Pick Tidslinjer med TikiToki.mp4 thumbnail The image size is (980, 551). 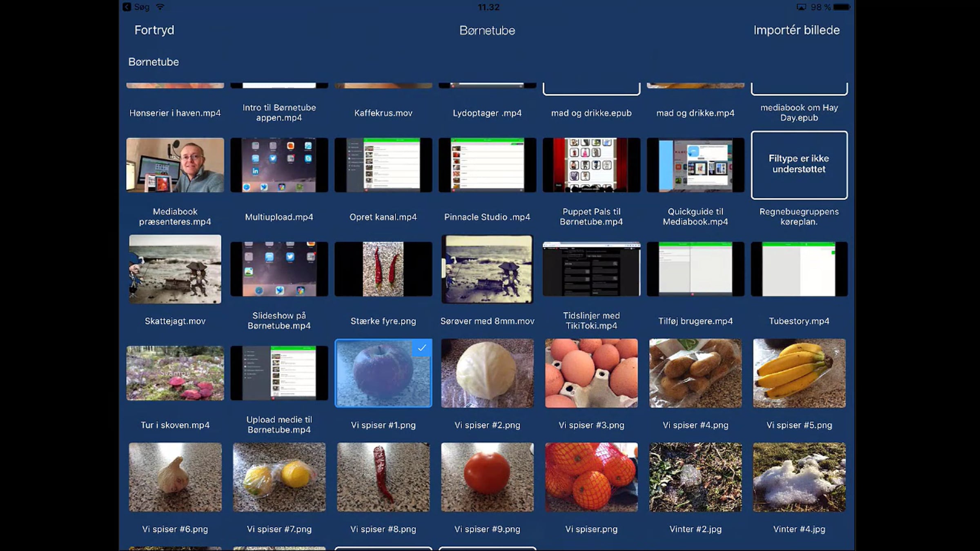591,269
